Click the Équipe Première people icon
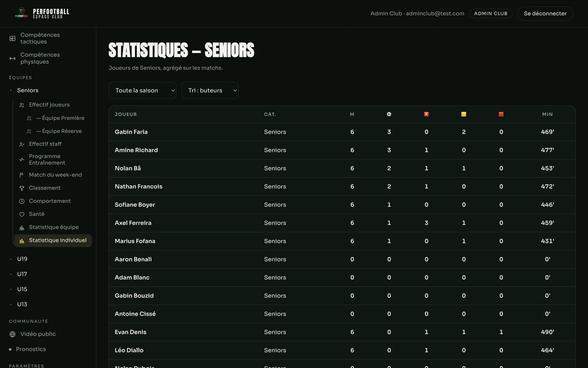This screenshot has width=588, height=368. pyautogui.click(x=29, y=118)
